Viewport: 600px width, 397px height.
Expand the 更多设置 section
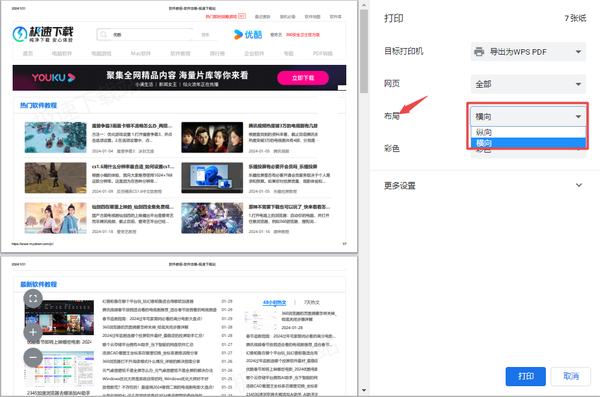(483, 186)
